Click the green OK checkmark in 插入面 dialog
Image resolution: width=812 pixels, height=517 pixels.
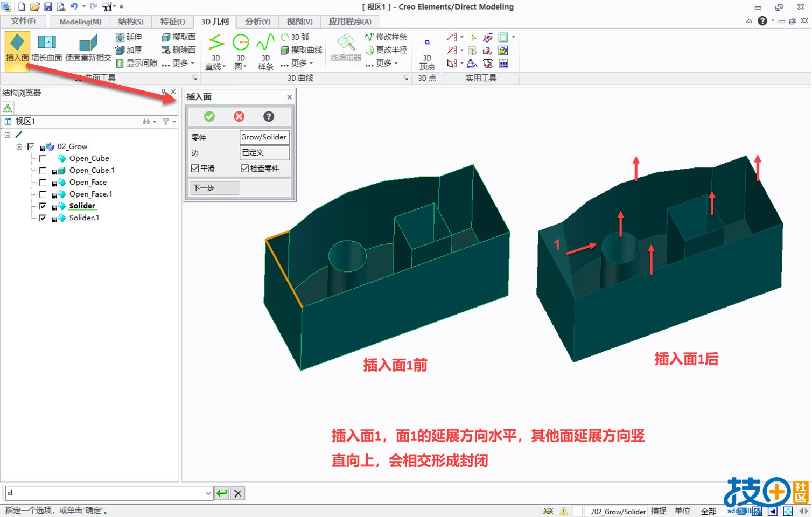(x=209, y=116)
